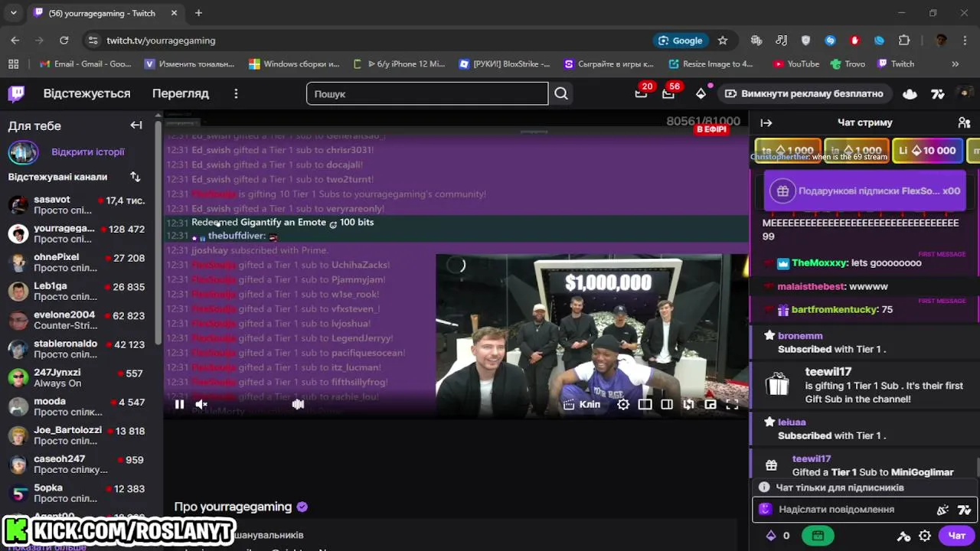The image size is (980, 551).
Task: Toggle the audio-only waveform button
Action: coord(298,404)
